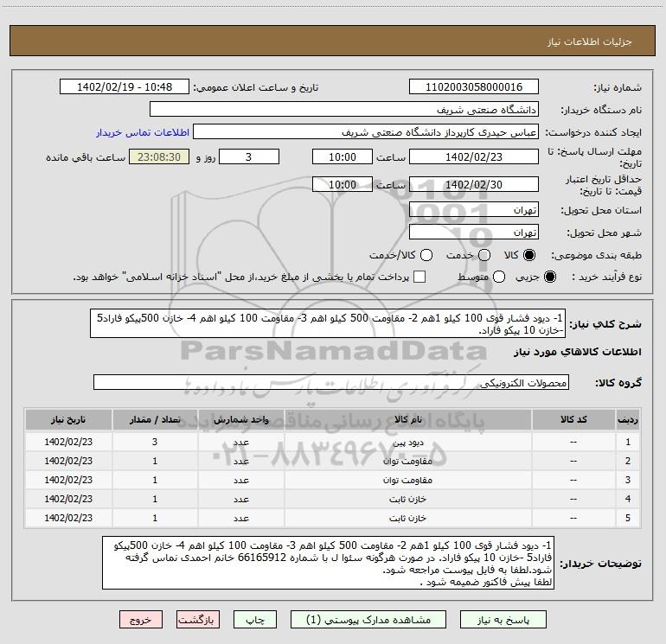Click the date 1402/02/23 in row 5

click(x=68, y=518)
